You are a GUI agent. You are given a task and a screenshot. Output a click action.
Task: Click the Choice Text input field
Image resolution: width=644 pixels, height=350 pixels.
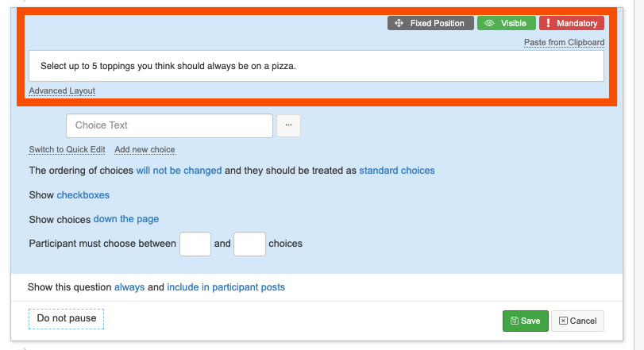pyautogui.click(x=169, y=125)
